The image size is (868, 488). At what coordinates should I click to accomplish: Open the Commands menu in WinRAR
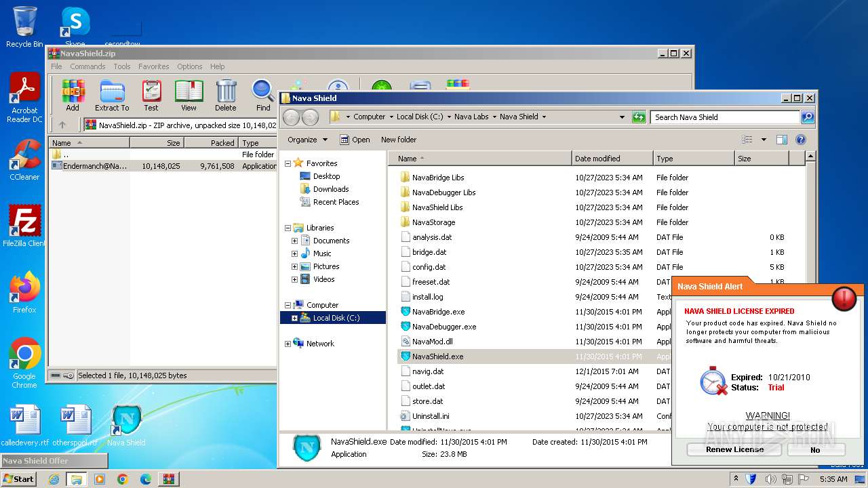tap(87, 66)
